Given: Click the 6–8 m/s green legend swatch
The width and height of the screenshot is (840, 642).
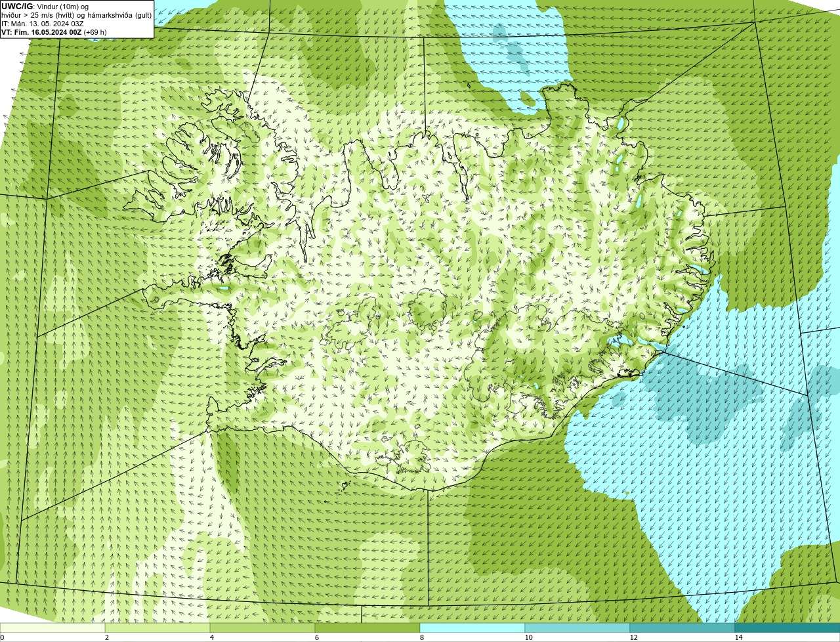Looking at the screenshot, I should [x=367, y=628].
